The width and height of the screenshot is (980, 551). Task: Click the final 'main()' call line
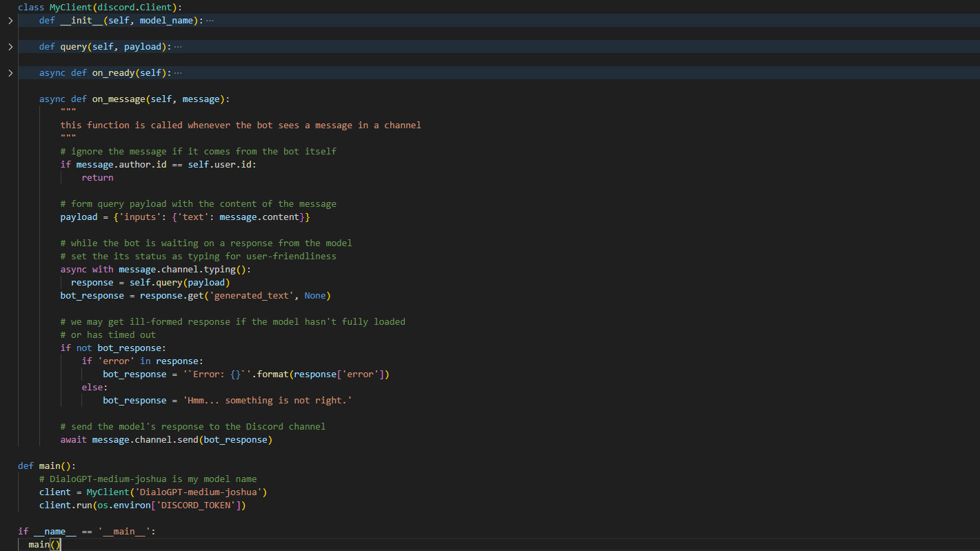click(x=45, y=545)
